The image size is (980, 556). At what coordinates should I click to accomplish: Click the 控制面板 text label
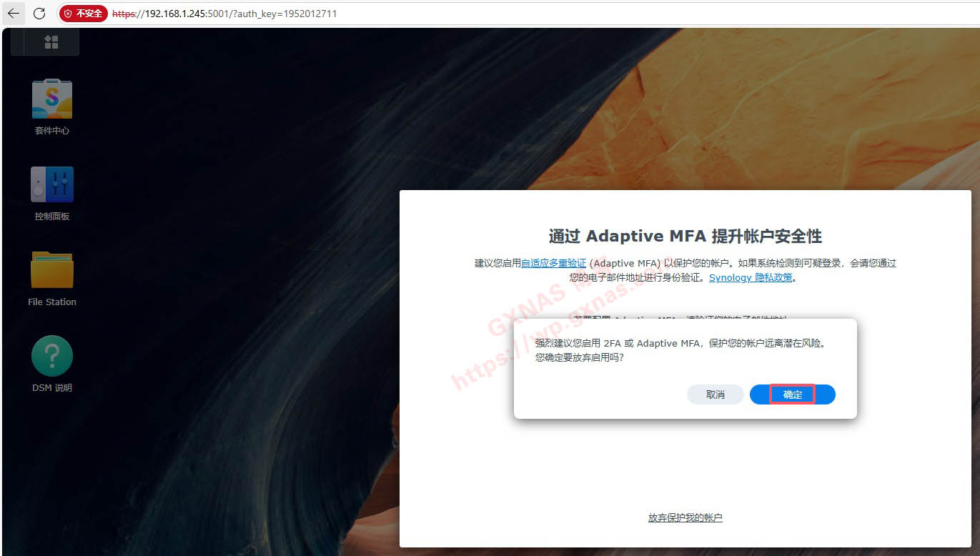pyautogui.click(x=52, y=217)
